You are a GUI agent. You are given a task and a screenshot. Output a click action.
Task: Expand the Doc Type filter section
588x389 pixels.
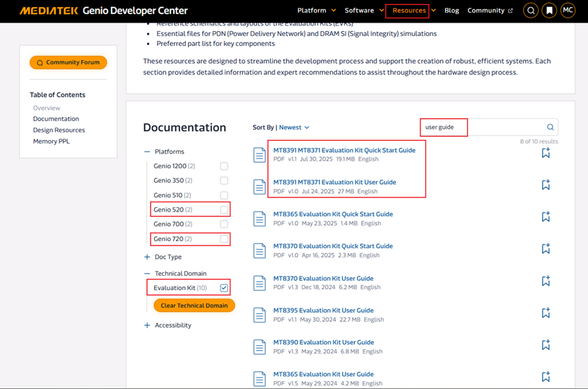[147, 257]
